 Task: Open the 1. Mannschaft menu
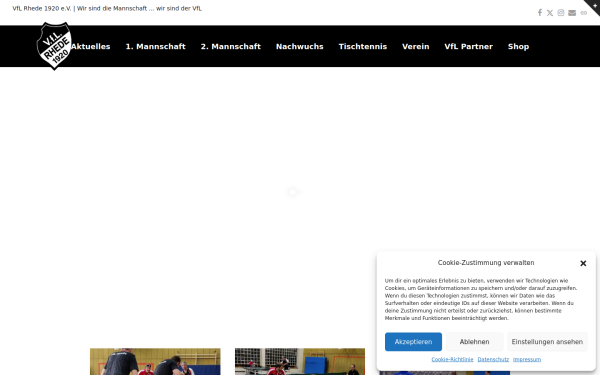(156, 46)
